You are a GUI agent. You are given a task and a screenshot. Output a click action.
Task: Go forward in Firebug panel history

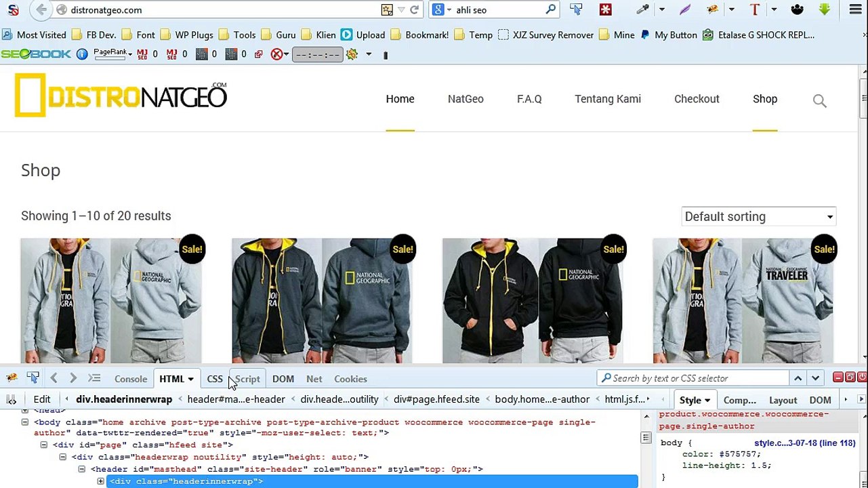click(x=73, y=378)
